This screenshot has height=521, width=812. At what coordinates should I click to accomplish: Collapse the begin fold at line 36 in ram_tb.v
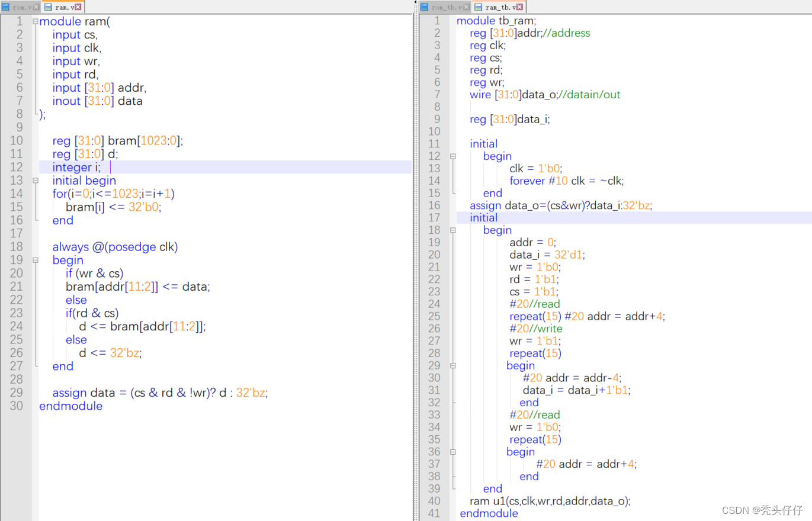(453, 452)
